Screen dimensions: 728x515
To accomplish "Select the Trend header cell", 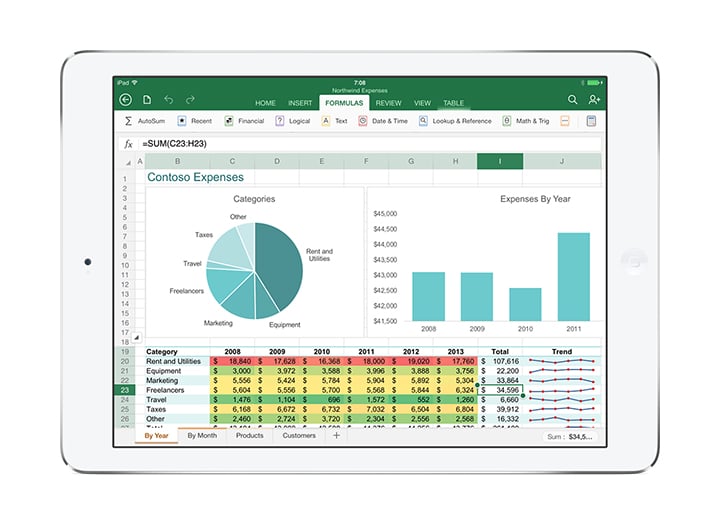I will [x=562, y=352].
